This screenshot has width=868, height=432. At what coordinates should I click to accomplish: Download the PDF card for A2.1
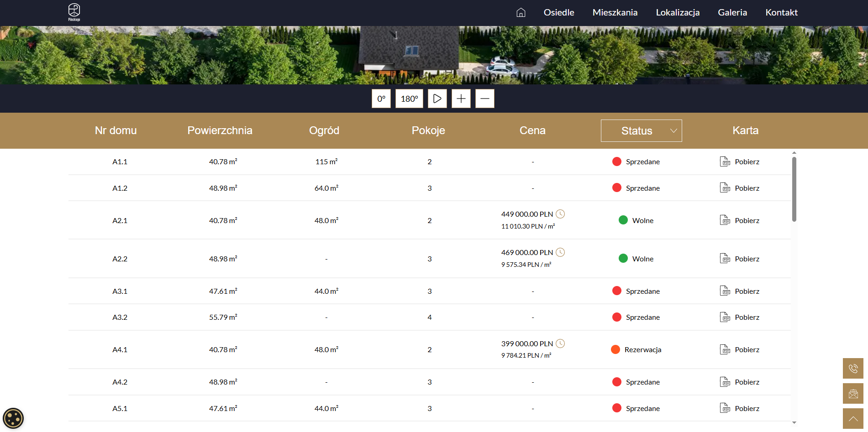(x=725, y=220)
